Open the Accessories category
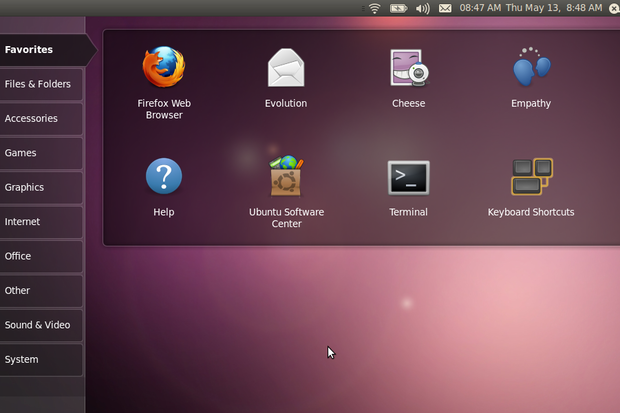The width and height of the screenshot is (620, 413). tap(41, 119)
